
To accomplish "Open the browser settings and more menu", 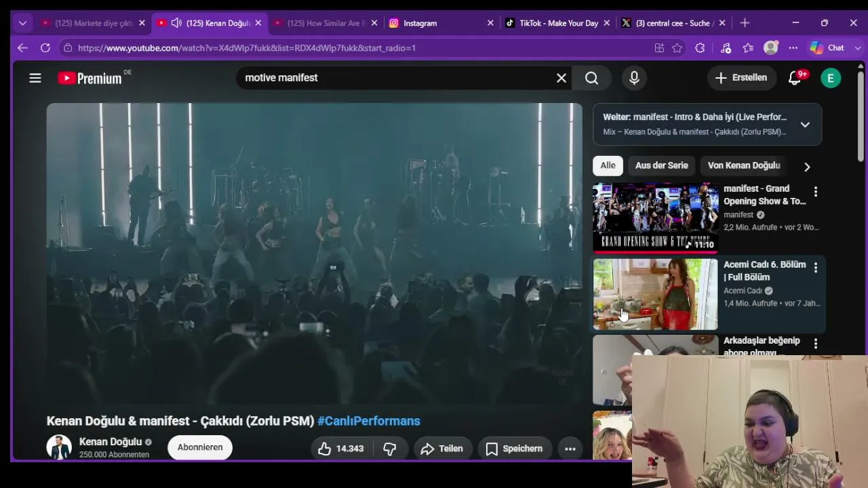I will coord(793,48).
